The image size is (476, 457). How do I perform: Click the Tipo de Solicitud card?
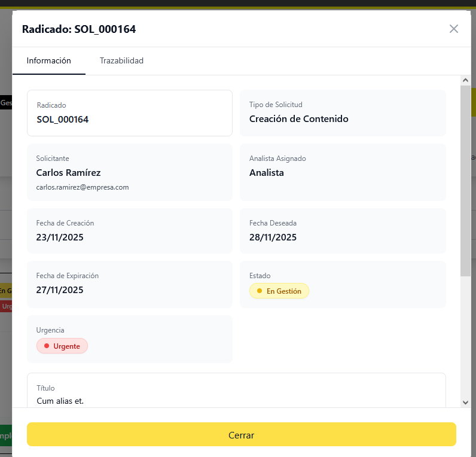[343, 113]
